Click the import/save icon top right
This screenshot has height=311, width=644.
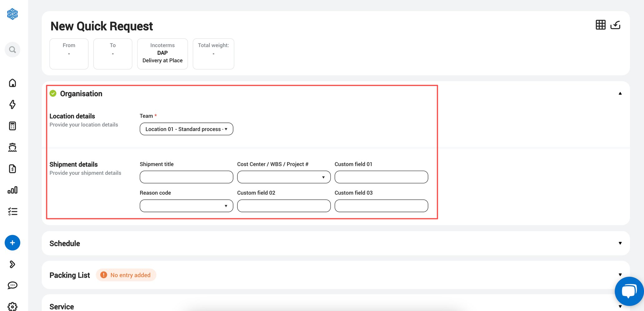pos(615,25)
